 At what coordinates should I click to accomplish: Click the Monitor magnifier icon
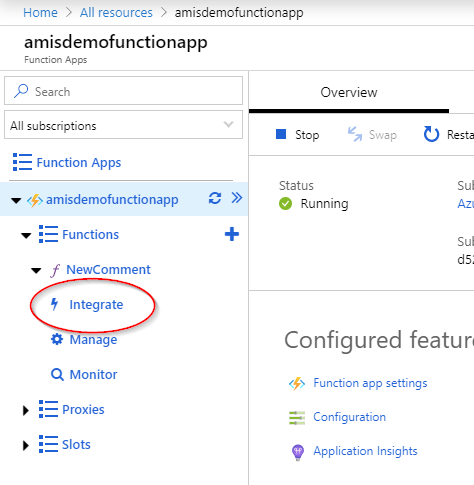click(57, 374)
